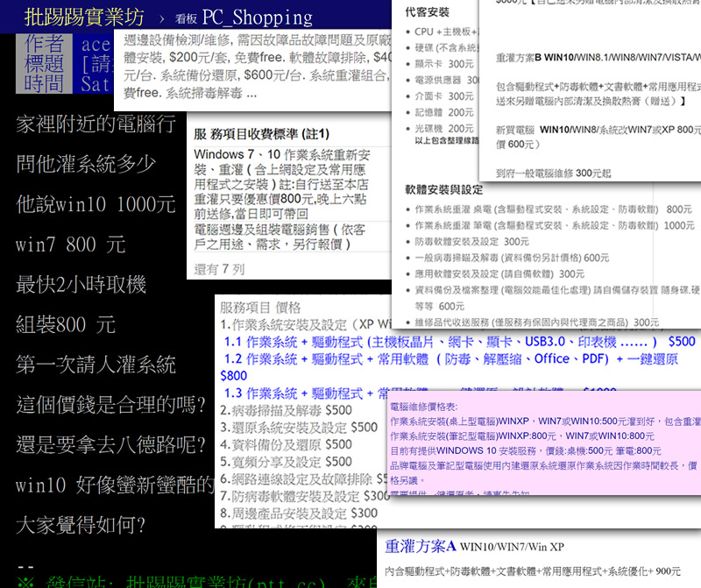Click the list item "介面卡 300元"
This screenshot has height=588, width=701.
tap(444, 96)
